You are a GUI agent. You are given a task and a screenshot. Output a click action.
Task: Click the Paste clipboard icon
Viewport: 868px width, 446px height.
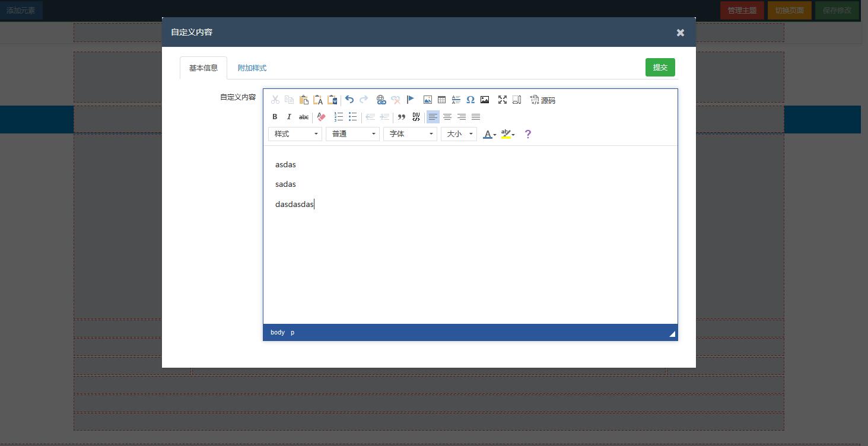click(x=304, y=100)
